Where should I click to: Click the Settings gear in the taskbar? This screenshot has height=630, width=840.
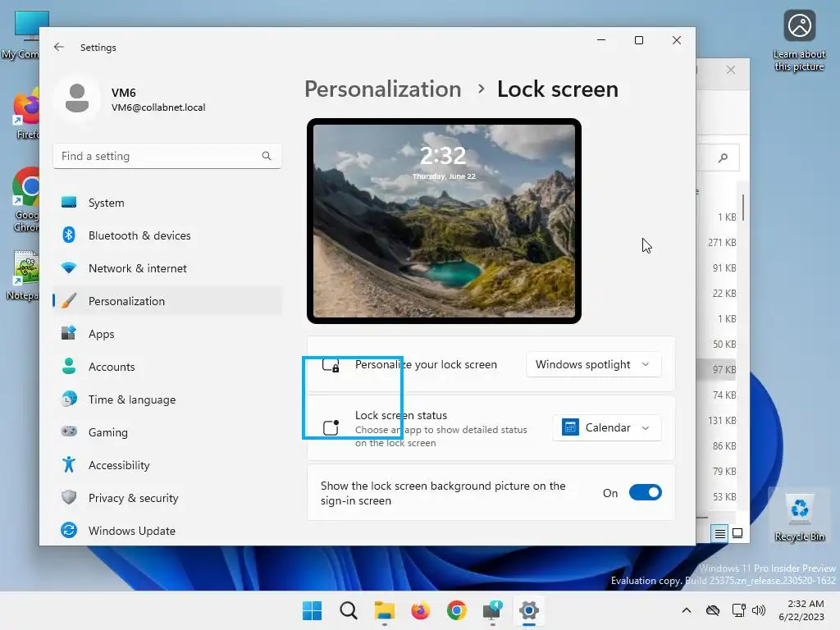coord(529,610)
